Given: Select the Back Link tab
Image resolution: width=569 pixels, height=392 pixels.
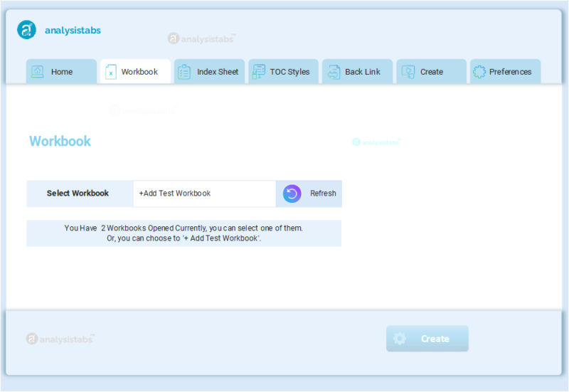Looking at the screenshot, I should point(363,72).
